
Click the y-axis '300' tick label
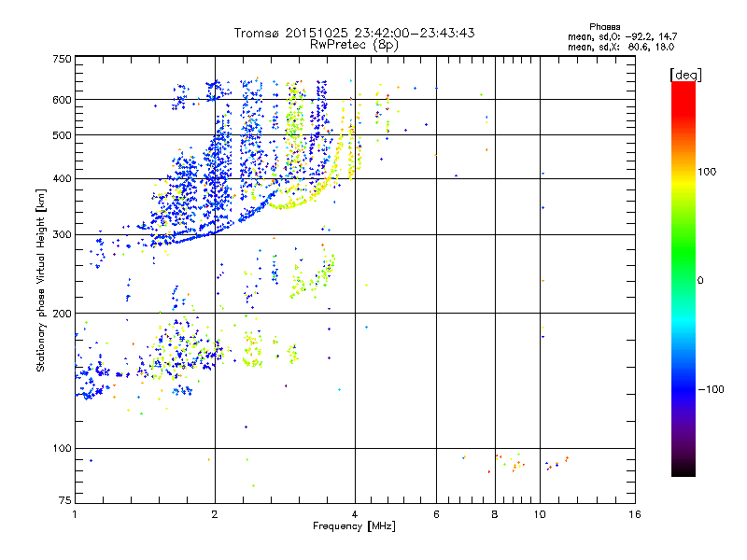coord(62,235)
